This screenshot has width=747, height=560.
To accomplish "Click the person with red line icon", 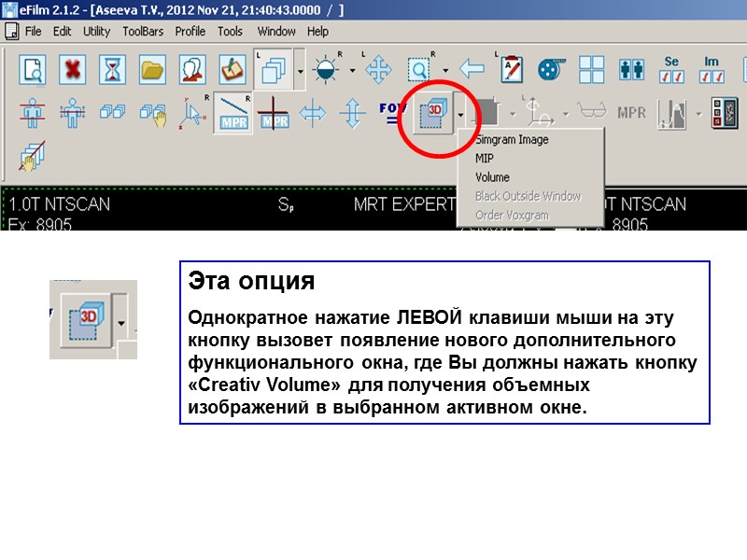I will (33, 113).
